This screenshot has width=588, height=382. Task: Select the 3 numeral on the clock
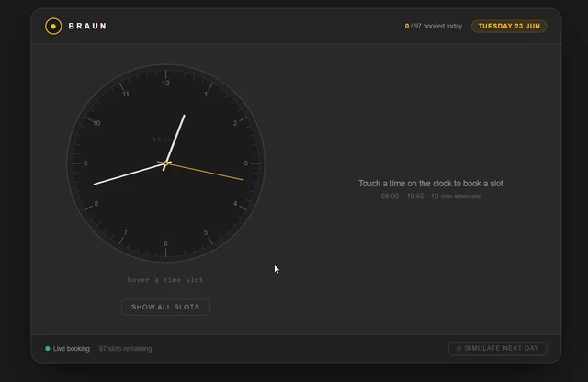click(x=245, y=163)
